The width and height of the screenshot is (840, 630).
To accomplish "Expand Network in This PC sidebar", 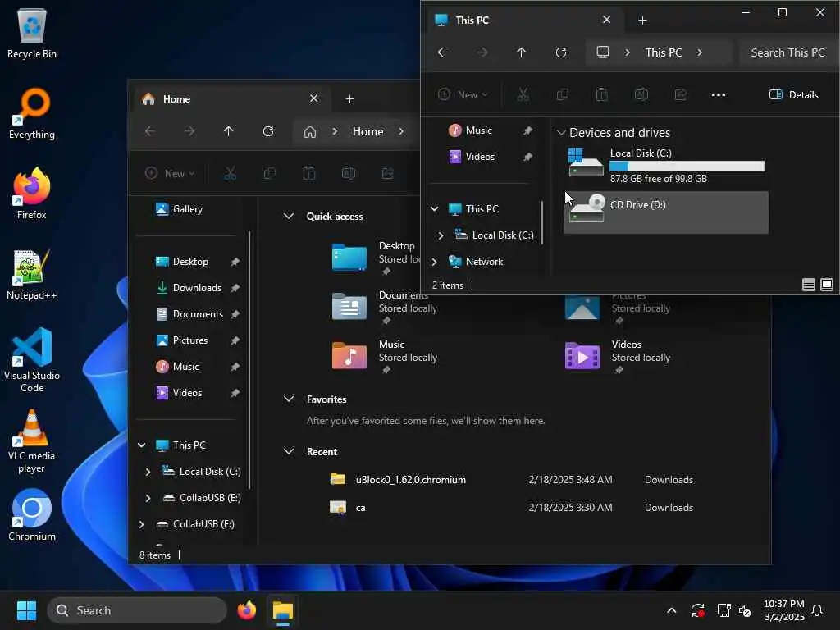I will pyautogui.click(x=435, y=262).
